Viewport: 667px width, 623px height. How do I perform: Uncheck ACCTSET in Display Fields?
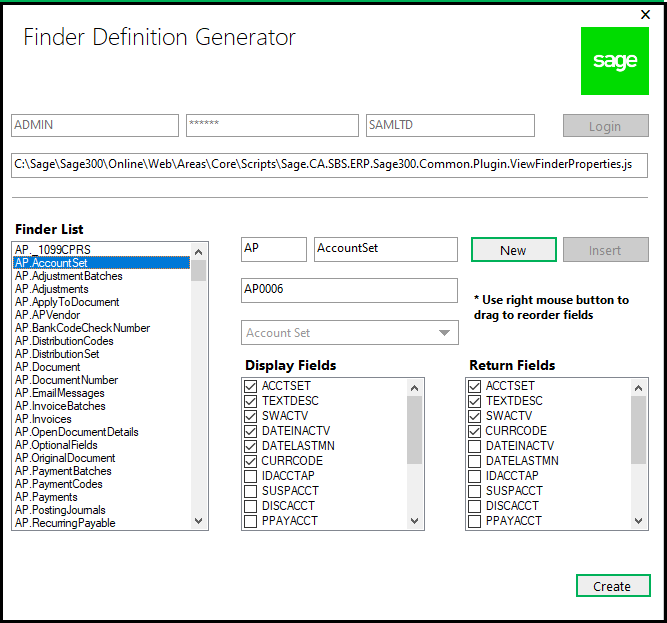point(251,386)
